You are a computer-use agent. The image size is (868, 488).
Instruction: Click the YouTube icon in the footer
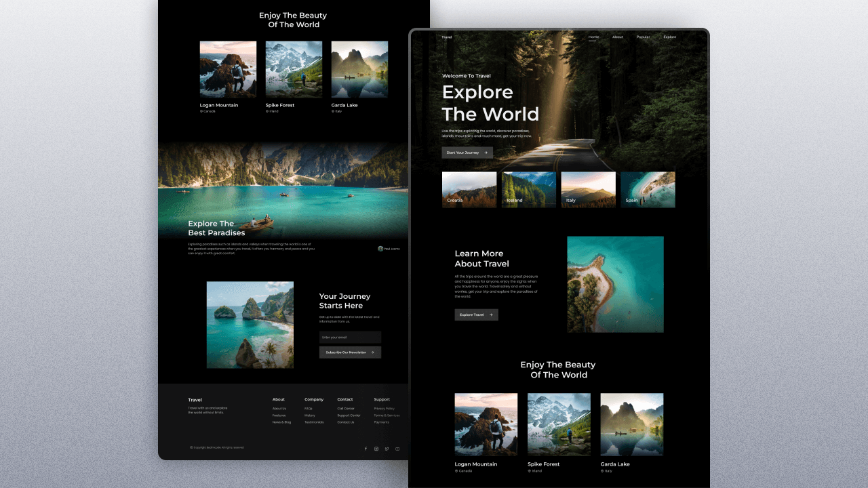397,449
